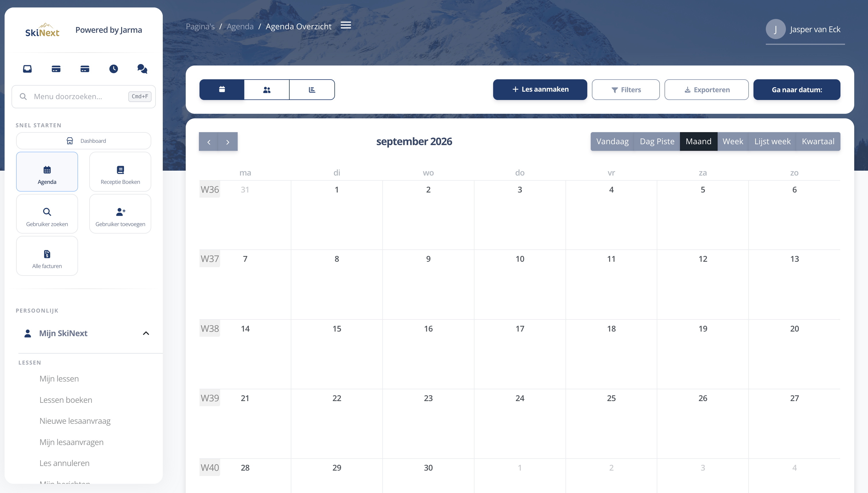Click week label W38

pyautogui.click(x=210, y=328)
